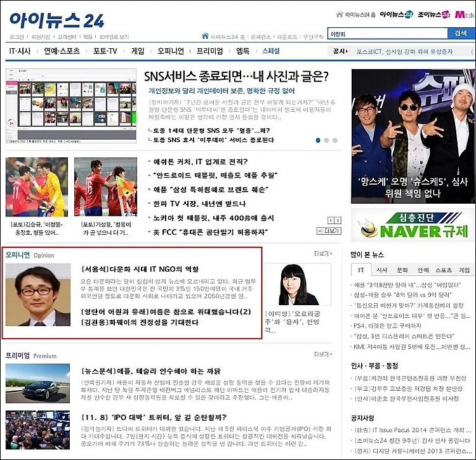
Task: Open [뉴스분석]애플, 테슬라 인수해야 하는 까닭
Action: (151, 371)
